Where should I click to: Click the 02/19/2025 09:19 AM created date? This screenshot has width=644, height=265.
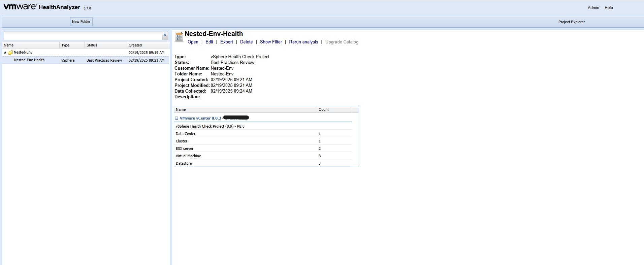coord(147,53)
